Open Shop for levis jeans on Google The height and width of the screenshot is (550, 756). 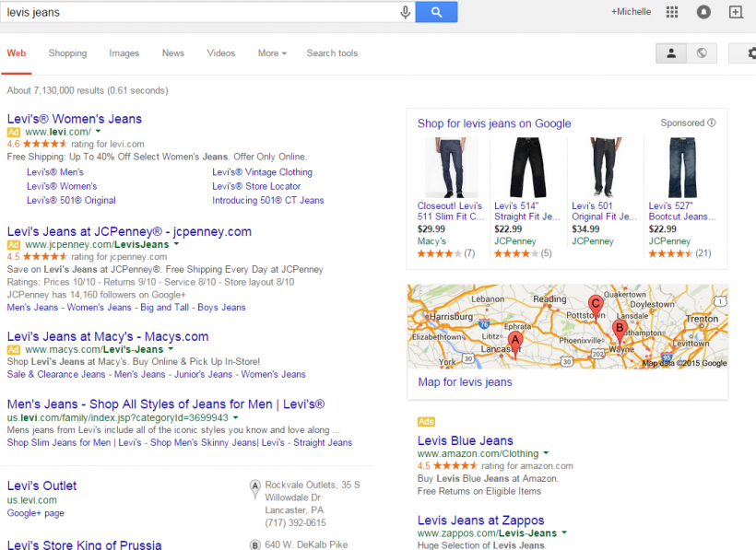494,123
